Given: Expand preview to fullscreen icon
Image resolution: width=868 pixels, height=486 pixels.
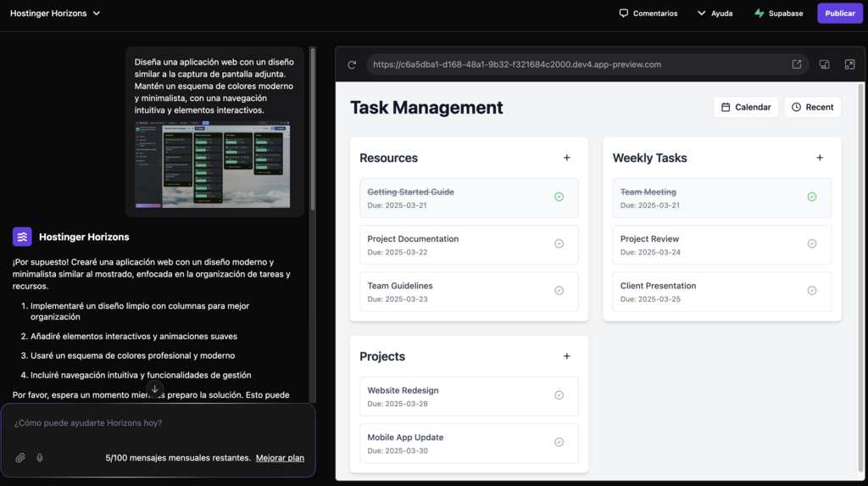Looking at the screenshot, I should coord(849,64).
